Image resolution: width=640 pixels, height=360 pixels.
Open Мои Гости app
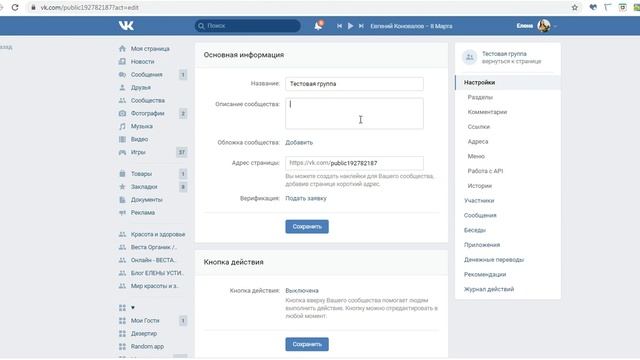145,321
